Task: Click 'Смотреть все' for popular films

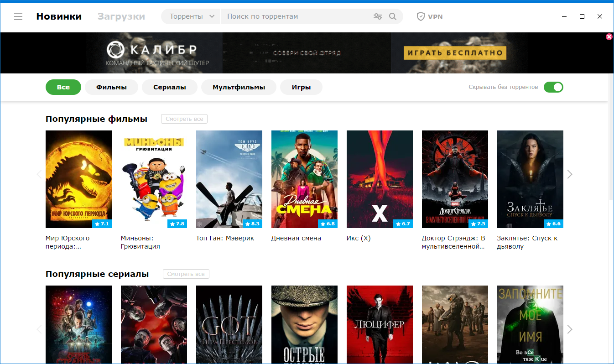Action: tap(184, 119)
